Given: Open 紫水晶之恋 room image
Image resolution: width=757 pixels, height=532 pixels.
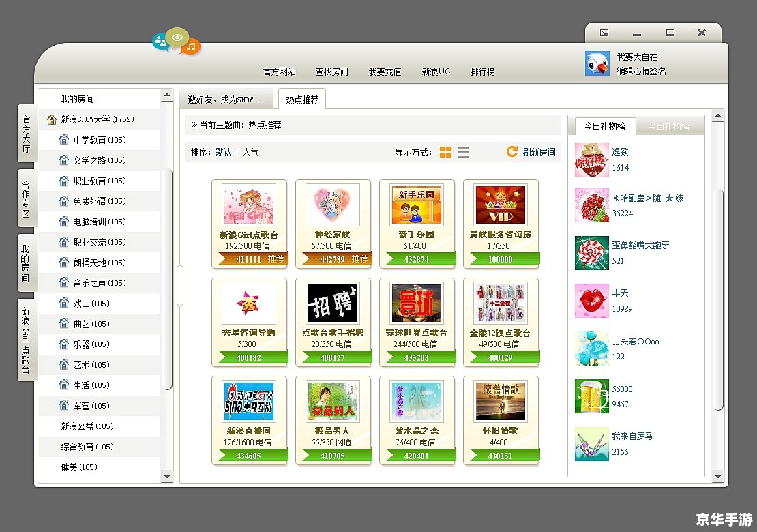Looking at the screenshot, I should [x=417, y=400].
